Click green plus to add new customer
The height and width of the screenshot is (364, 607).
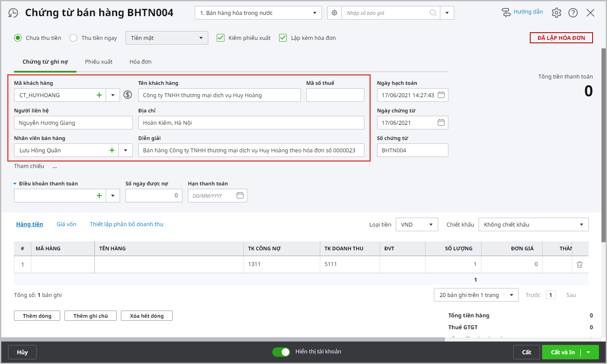99,95
